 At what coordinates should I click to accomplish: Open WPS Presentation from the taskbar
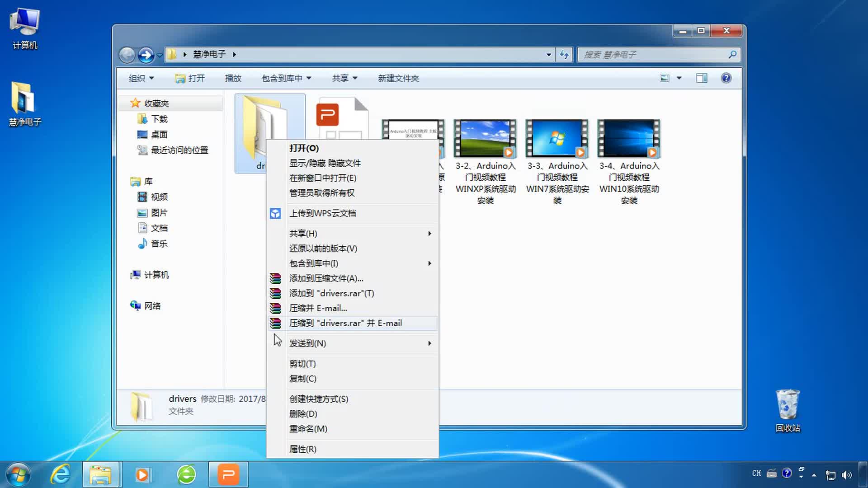pyautogui.click(x=228, y=475)
